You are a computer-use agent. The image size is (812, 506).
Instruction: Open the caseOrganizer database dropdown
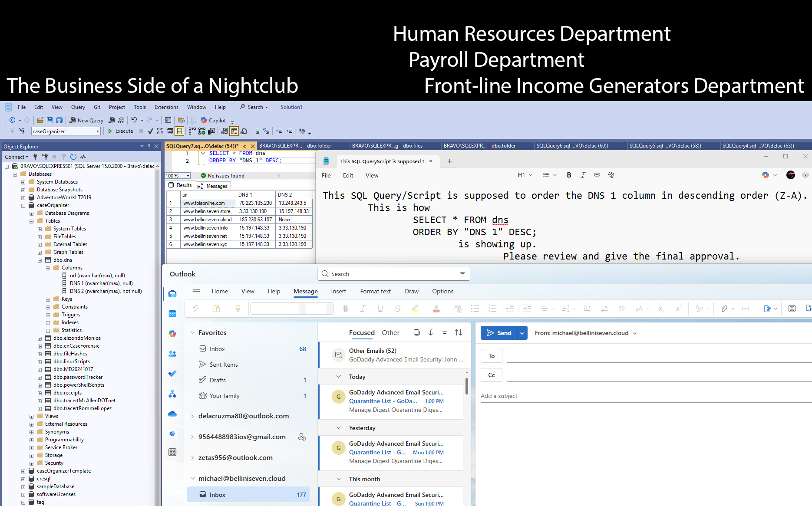tap(97, 131)
